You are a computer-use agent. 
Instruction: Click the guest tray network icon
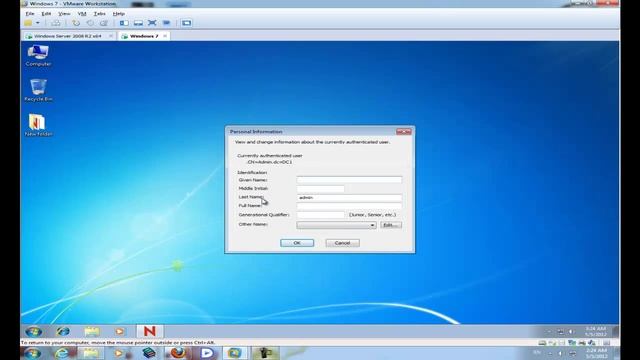coord(560,331)
